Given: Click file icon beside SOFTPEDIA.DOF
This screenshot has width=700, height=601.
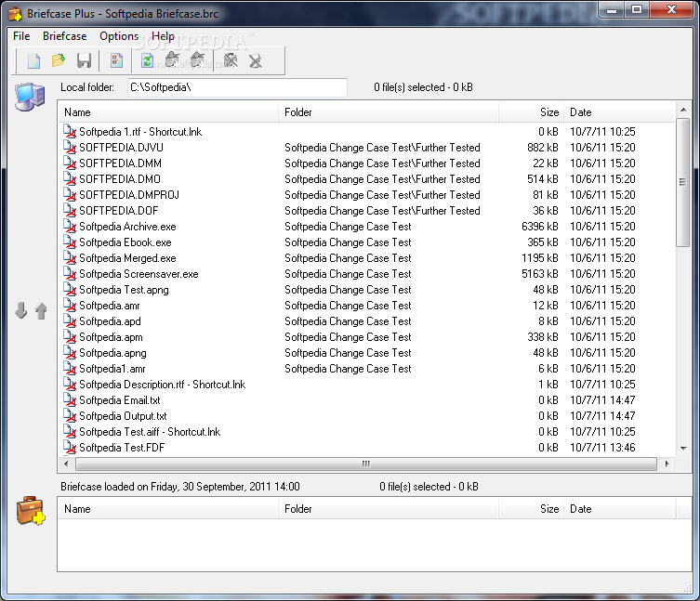Looking at the screenshot, I should click(70, 211).
